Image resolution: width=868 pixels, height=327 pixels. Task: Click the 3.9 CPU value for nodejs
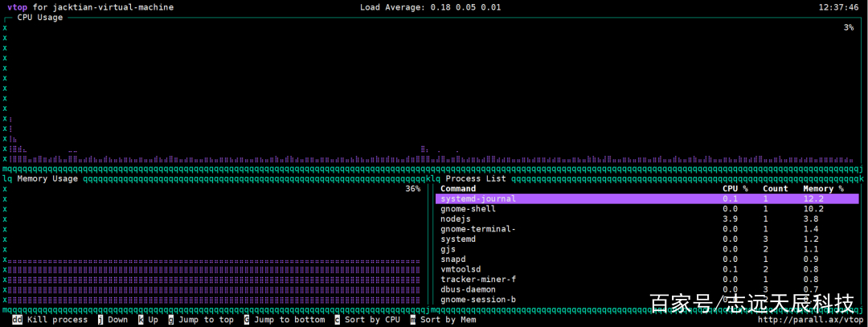coord(730,219)
